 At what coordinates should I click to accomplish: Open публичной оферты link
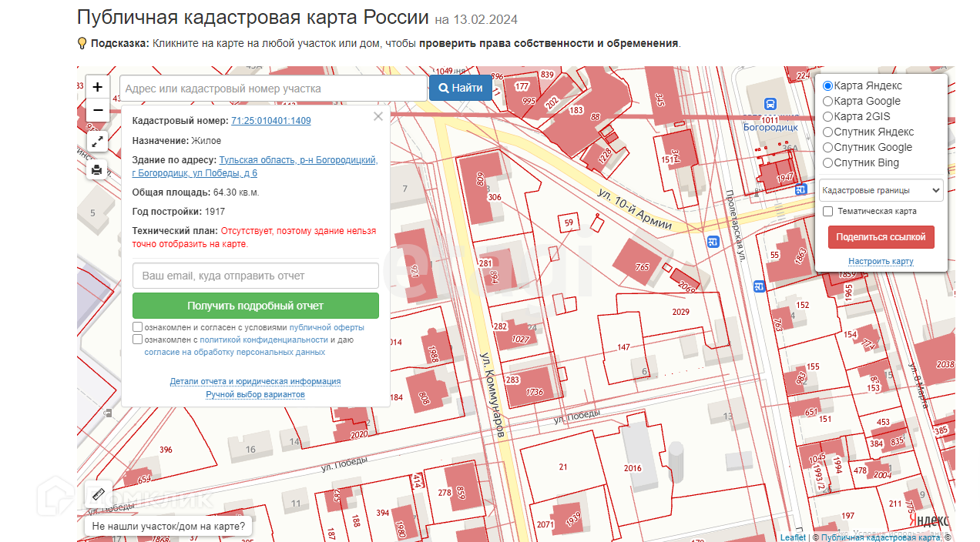click(x=327, y=327)
